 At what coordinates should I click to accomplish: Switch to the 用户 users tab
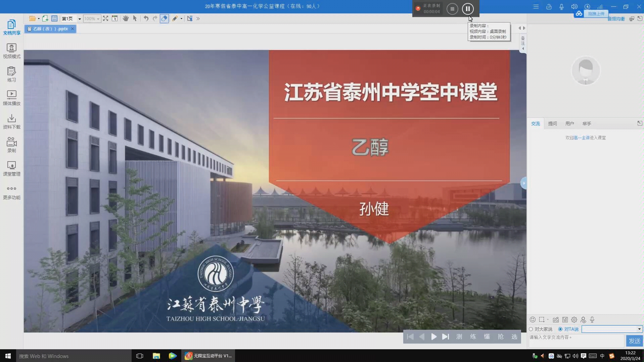click(x=570, y=124)
